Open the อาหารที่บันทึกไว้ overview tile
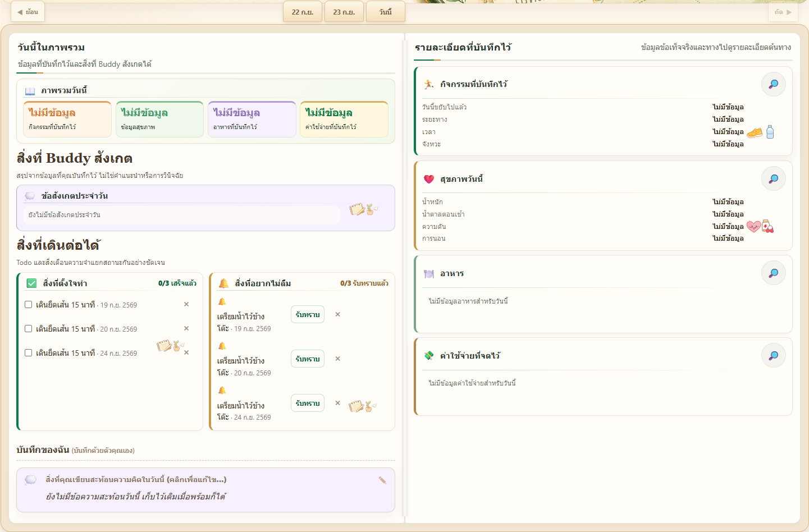The image size is (809, 532). pos(252,119)
